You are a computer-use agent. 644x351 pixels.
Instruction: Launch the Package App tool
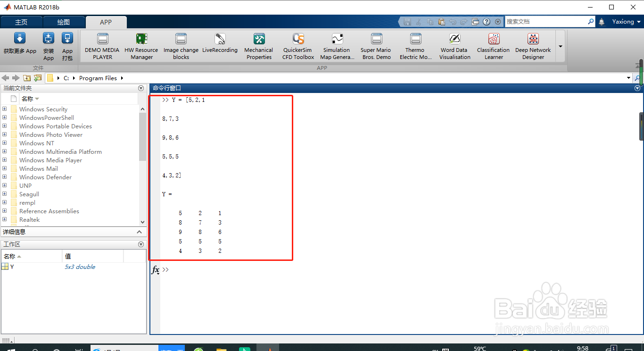67,46
